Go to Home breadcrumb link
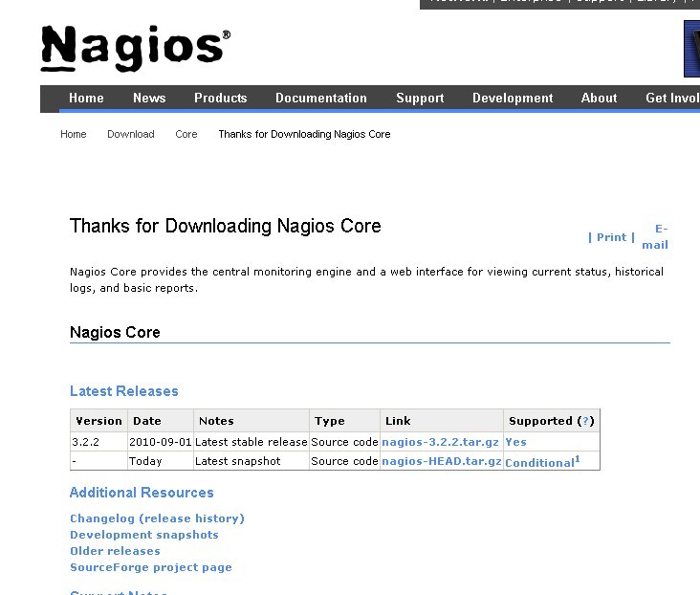The height and width of the screenshot is (595, 700). [x=74, y=134]
